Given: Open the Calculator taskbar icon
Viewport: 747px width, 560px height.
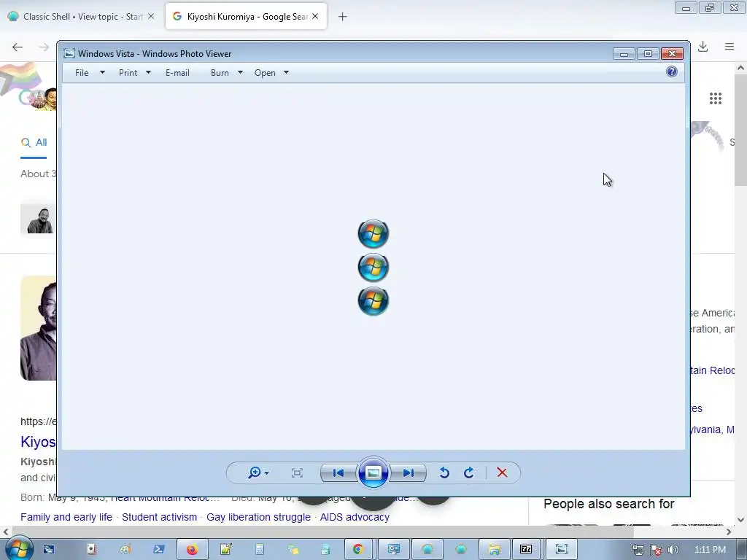Looking at the screenshot, I should pyautogui.click(x=260, y=550).
